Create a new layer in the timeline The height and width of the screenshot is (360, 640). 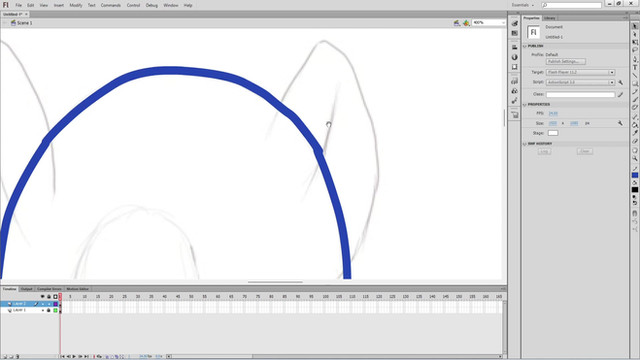click(5, 356)
